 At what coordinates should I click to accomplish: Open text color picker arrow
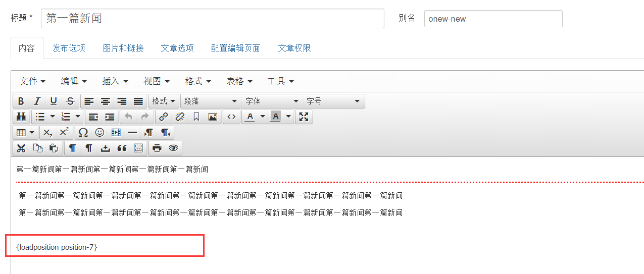[x=263, y=117]
